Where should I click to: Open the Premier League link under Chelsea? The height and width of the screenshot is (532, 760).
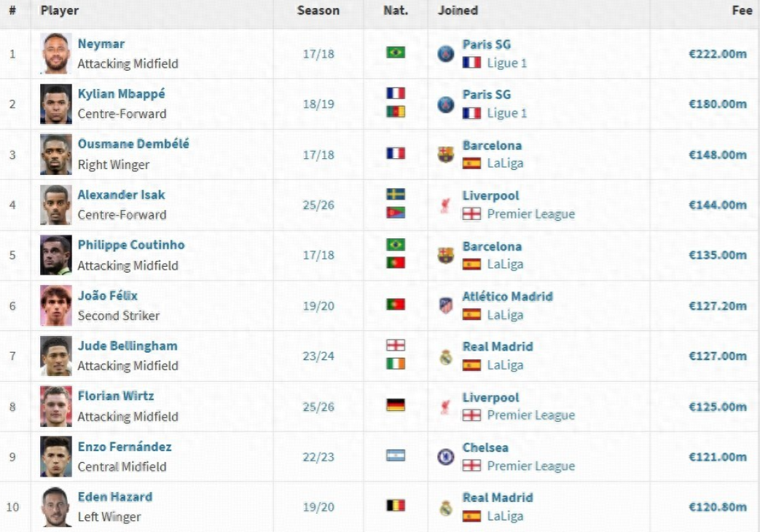[530, 466]
